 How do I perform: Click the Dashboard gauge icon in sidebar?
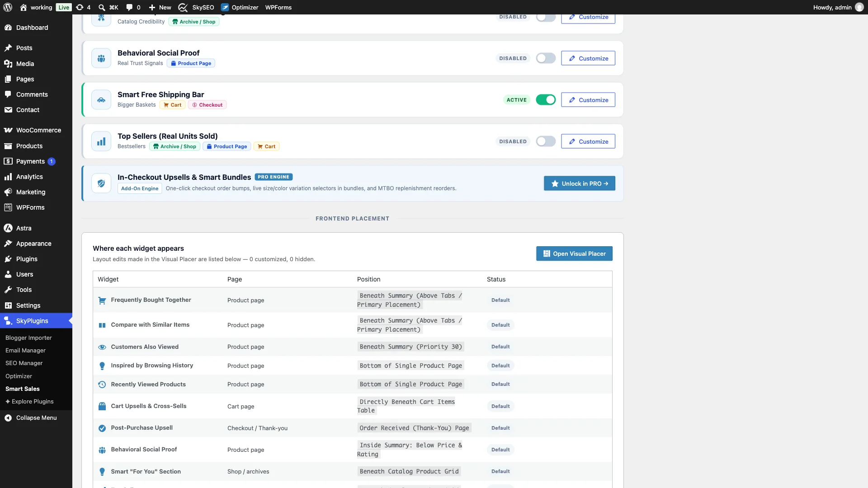8,28
